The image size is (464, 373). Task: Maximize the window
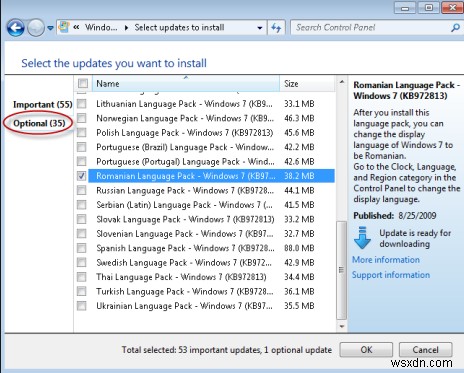[429, 7]
